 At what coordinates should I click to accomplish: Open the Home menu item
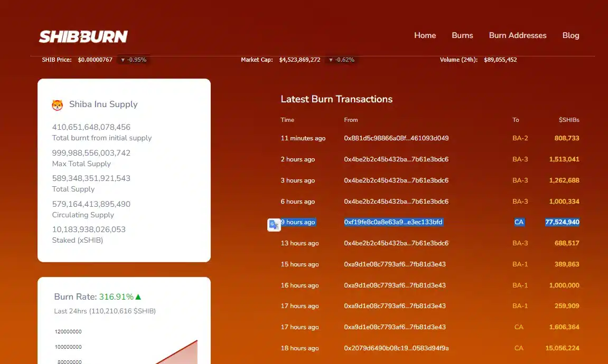(x=425, y=35)
